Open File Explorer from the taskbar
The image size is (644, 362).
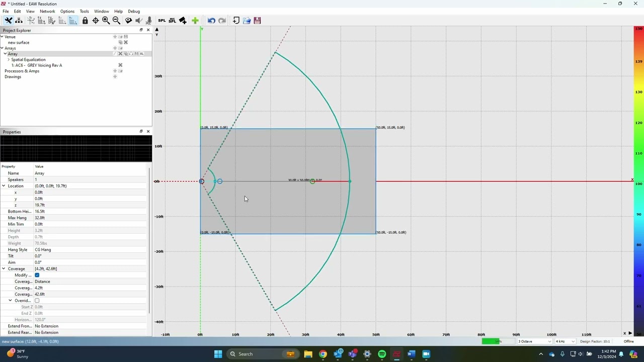[x=308, y=354]
